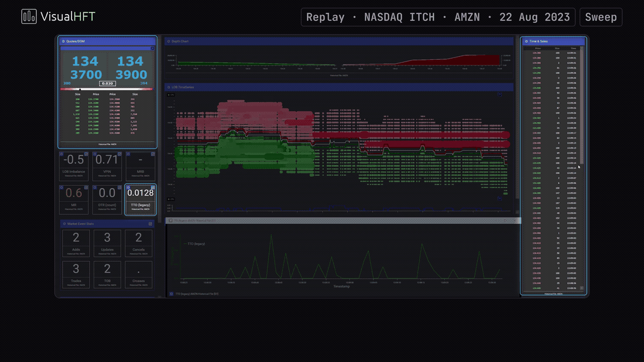Open the OTR (count) tile chart icon
The width and height of the screenshot is (644, 362).
click(119, 187)
